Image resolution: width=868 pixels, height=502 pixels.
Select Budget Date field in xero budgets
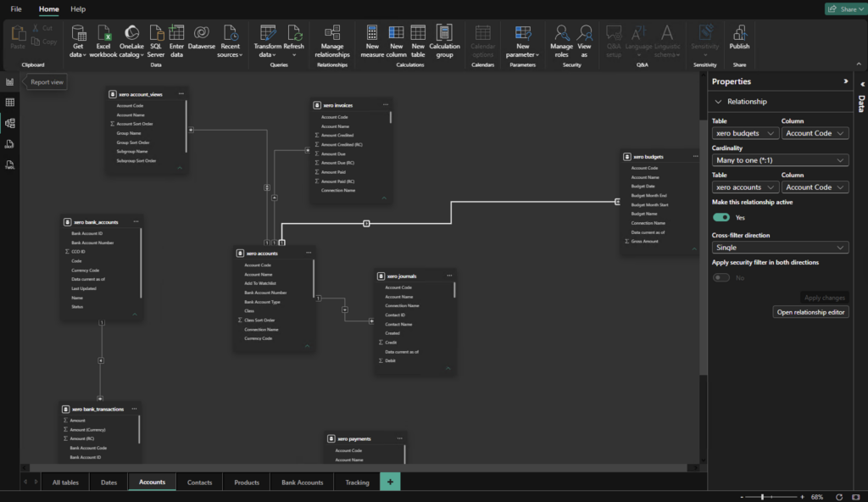pos(643,187)
